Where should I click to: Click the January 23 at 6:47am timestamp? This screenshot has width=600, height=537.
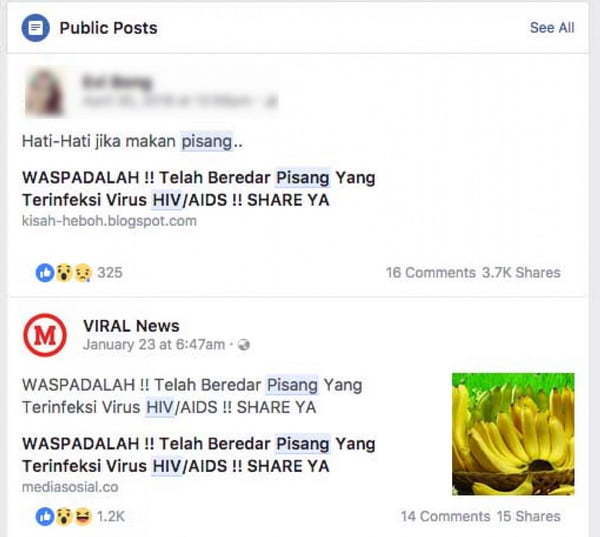(154, 345)
